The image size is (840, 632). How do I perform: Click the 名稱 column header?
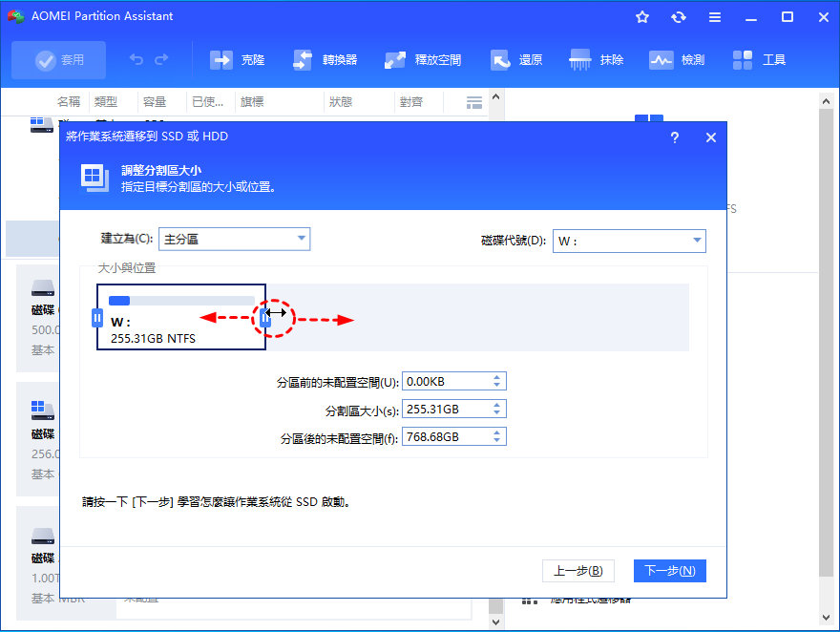tap(69, 102)
